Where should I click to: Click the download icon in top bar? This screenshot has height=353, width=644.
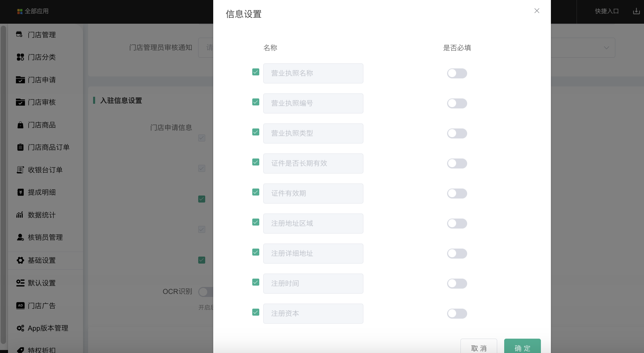[636, 11]
